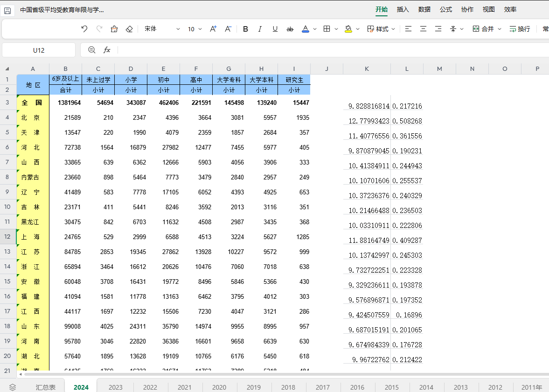Viewport: 549px width, 392px height.
Task: Click the horizontal scrollbar left arrow
Action: 21,374
